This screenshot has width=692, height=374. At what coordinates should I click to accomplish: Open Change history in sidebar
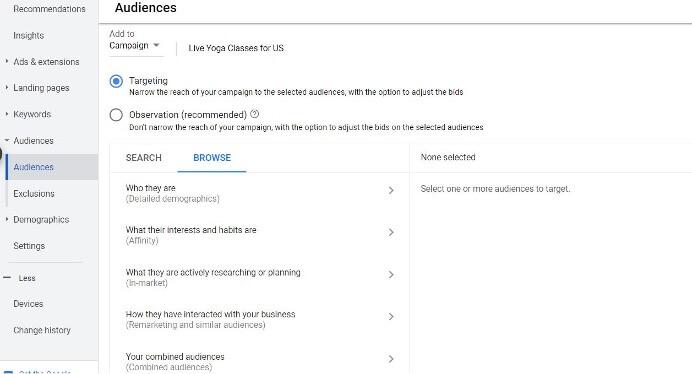click(42, 330)
